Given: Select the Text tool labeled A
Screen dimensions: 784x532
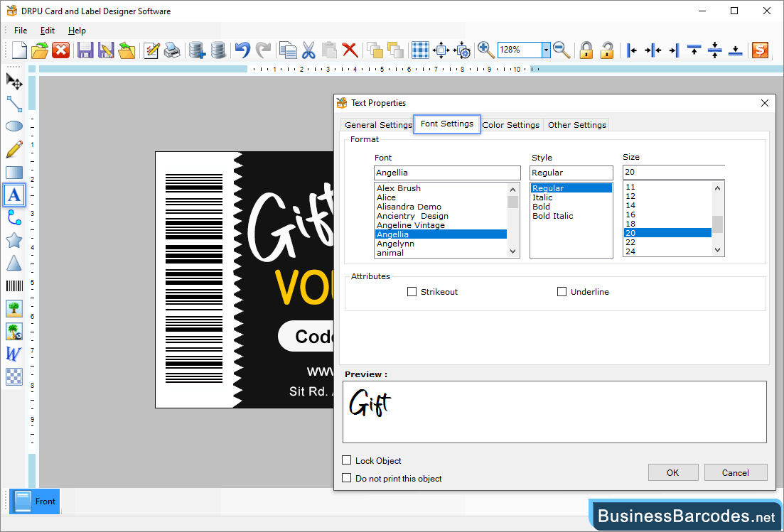Looking at the screenshot, I should tap(14, 195).
